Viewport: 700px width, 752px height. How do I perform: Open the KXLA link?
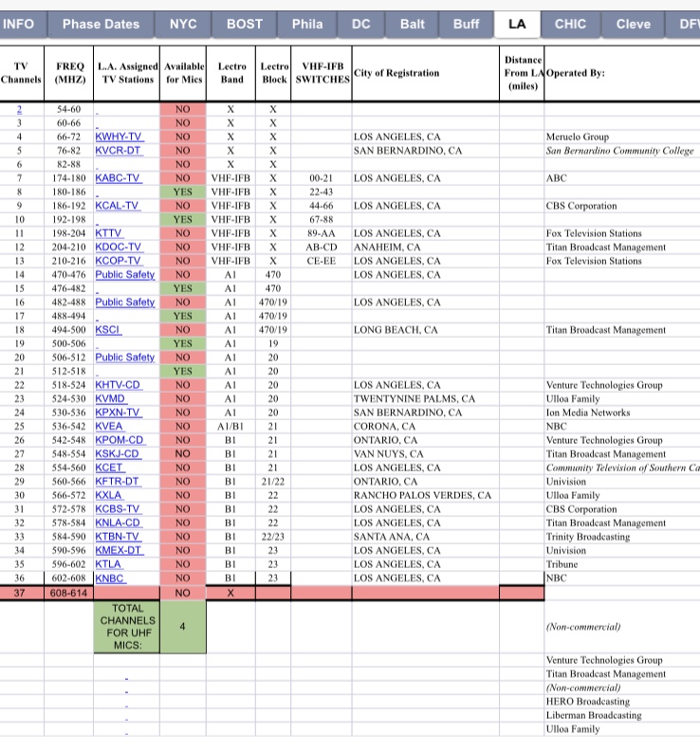point(109,495)
